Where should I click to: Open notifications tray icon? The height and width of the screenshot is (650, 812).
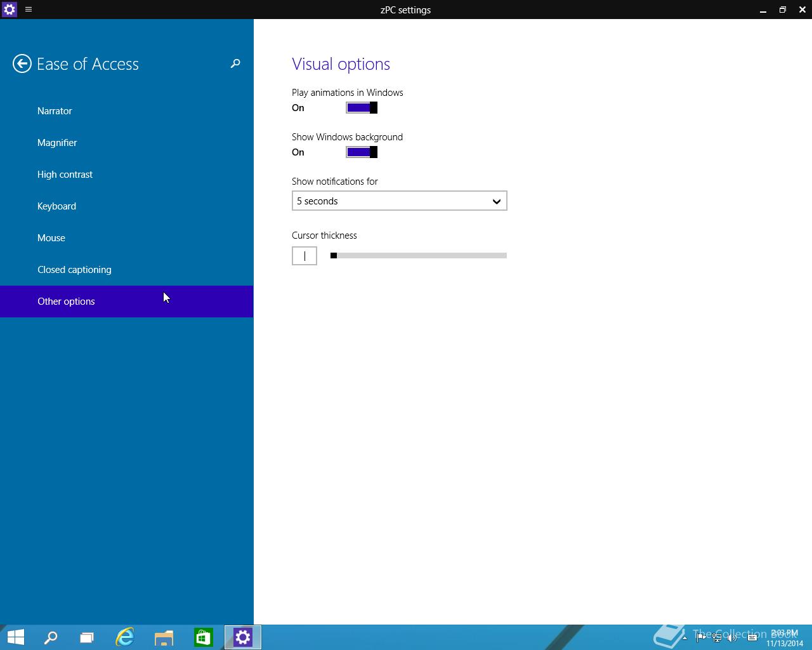[x=752, y=637]
